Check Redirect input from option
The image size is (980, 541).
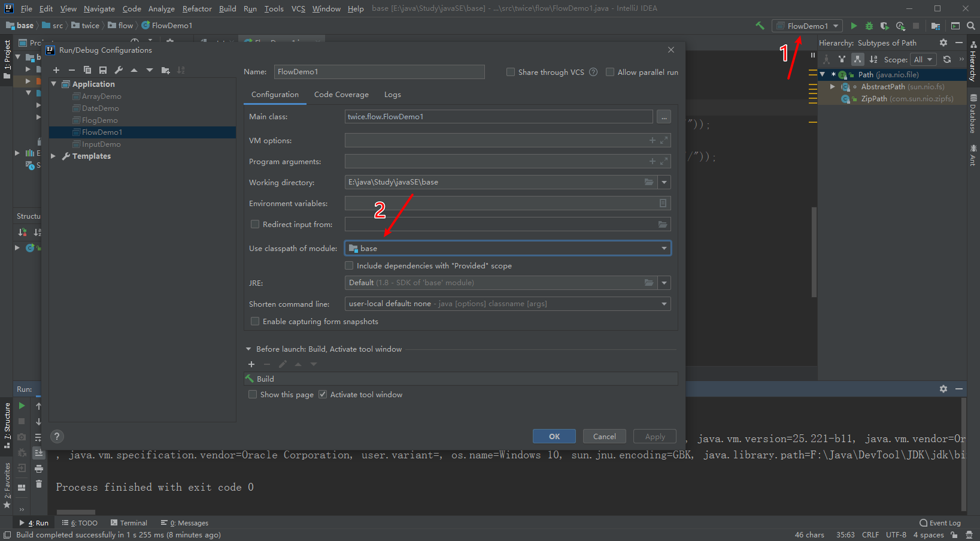click(255, 224)
